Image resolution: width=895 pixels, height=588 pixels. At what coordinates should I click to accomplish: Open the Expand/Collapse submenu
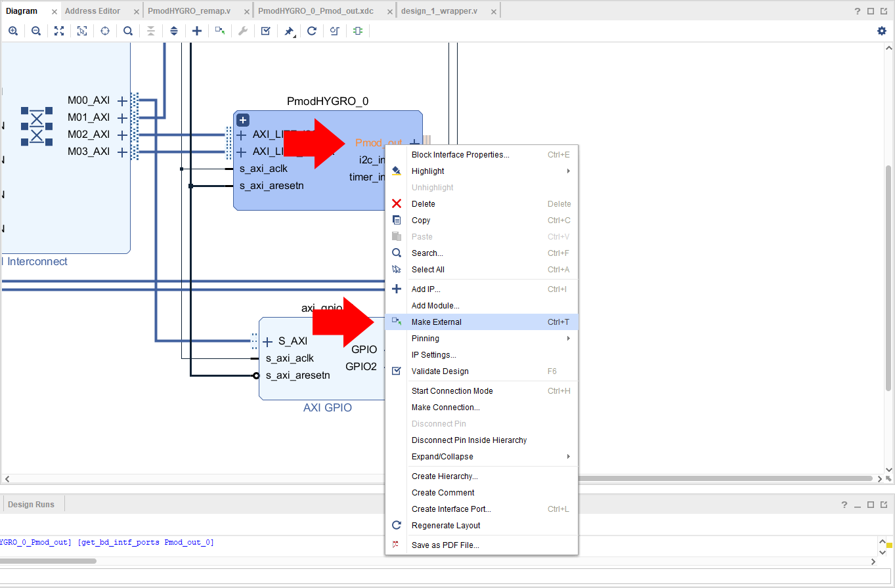coord(481,457)
